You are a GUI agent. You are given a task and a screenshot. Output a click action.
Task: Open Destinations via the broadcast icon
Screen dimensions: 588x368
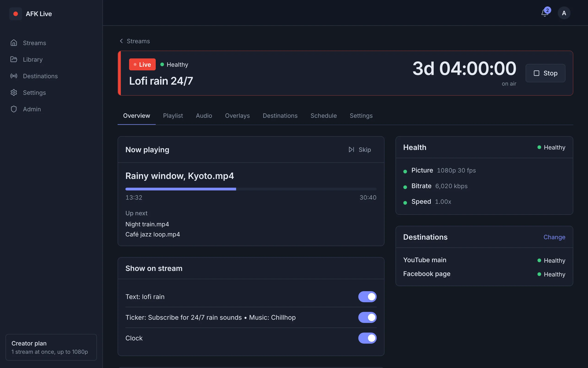pos(14,76)
